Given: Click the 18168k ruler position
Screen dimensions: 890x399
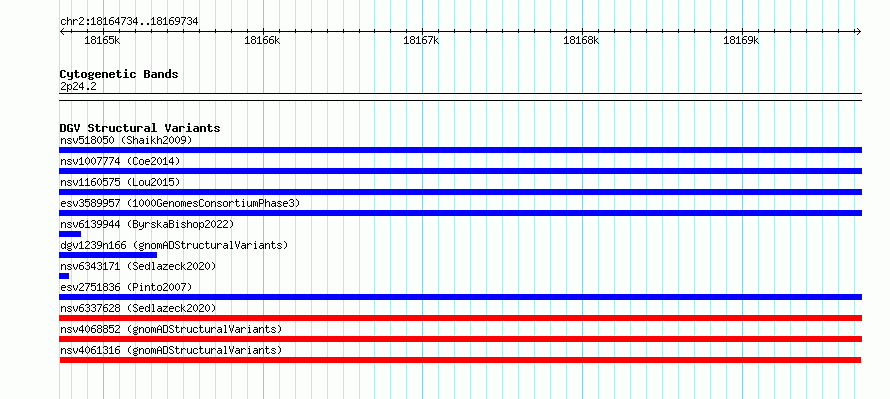Looking at the screenshot, I should pyautogui.click(x=582, y=41).
